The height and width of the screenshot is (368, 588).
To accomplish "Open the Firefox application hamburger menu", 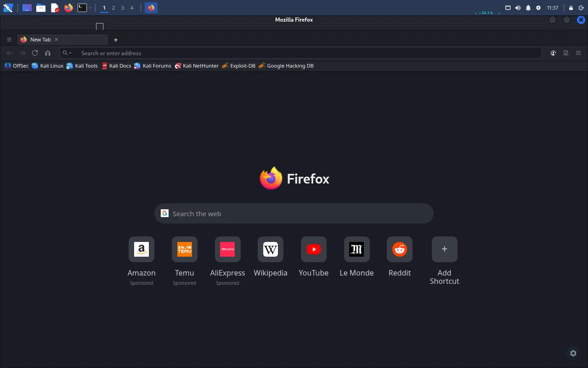I will point(578,53).
